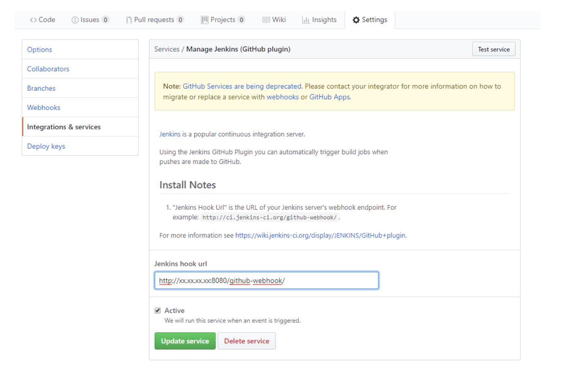Viewport: 588px width, 382px height.
Task: Select Integrations & services in the sidebar
Action: point(80,127)
